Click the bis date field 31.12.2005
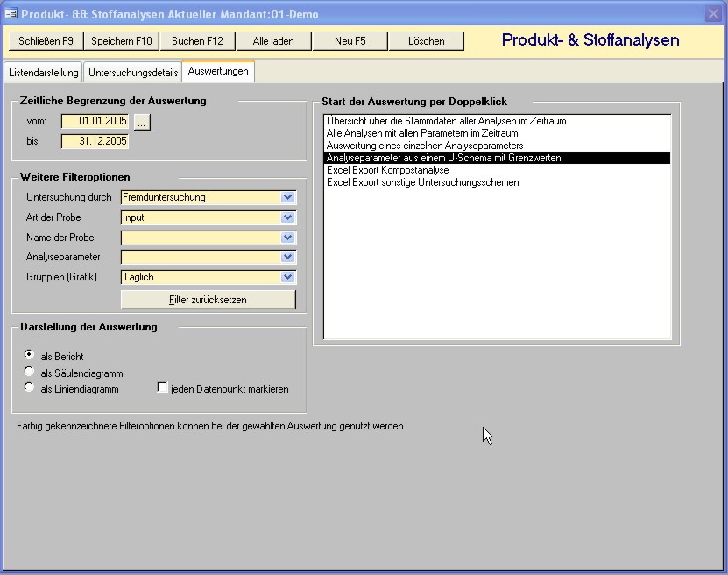Viewport: 728px width, 575px height. point(95,141)
